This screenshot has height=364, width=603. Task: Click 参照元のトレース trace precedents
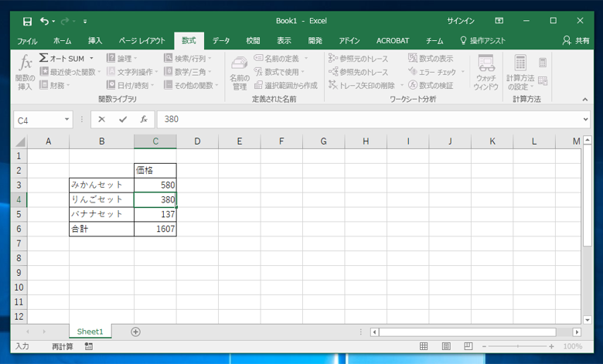point(359,59)
